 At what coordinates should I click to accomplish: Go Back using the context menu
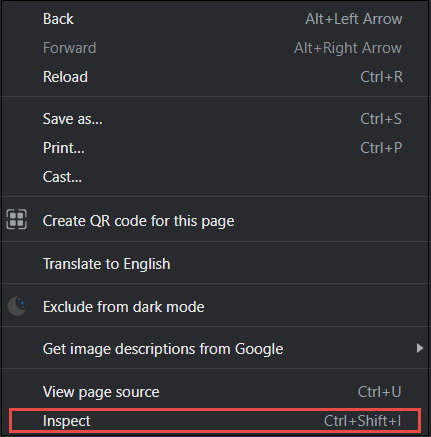click(215, 19)
